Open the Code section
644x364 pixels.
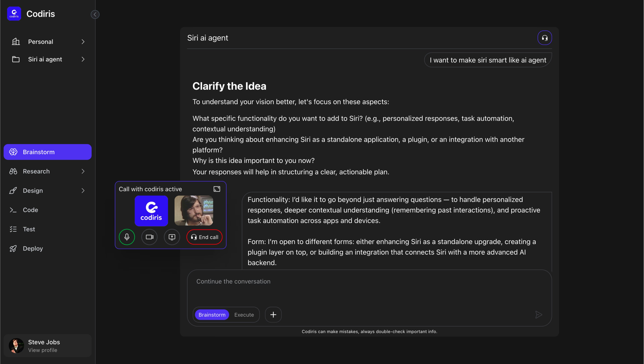47,210
